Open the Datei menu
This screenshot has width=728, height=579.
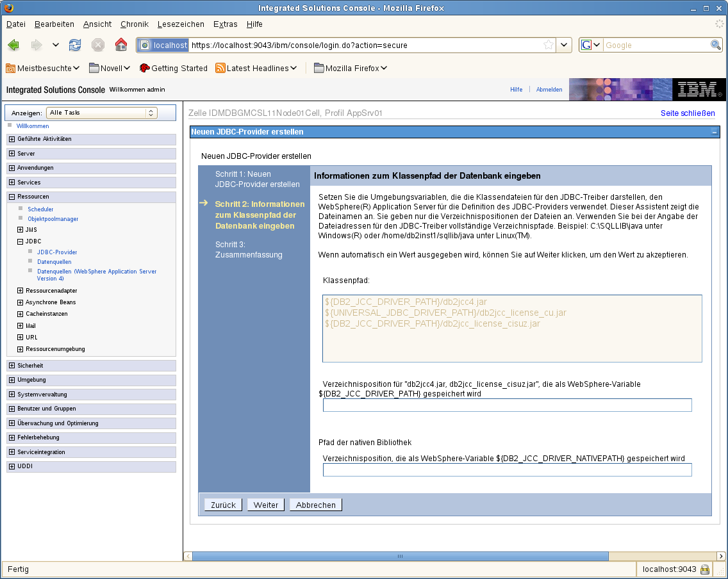(x=16, y=24)
